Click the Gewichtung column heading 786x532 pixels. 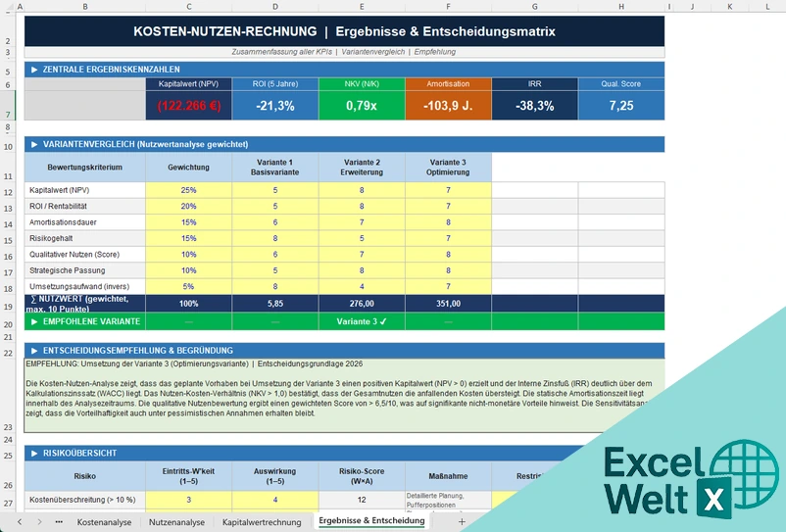tap(189, 168)
